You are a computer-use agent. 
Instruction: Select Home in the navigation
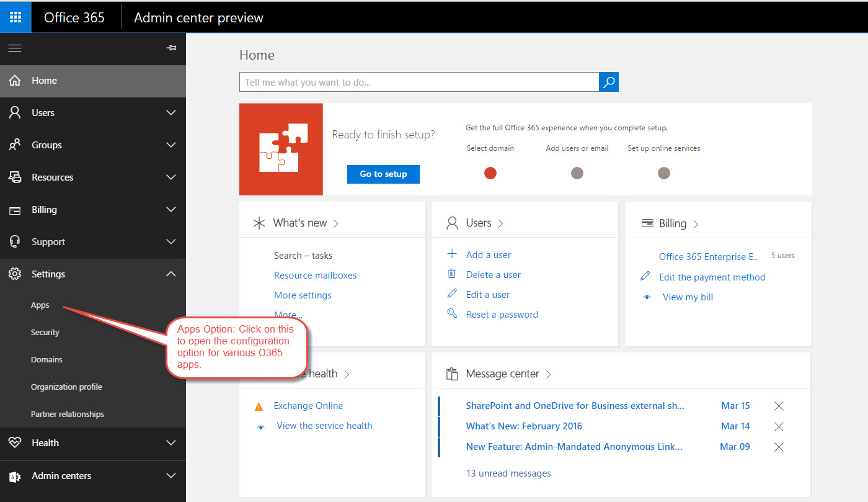coord(93,81)
